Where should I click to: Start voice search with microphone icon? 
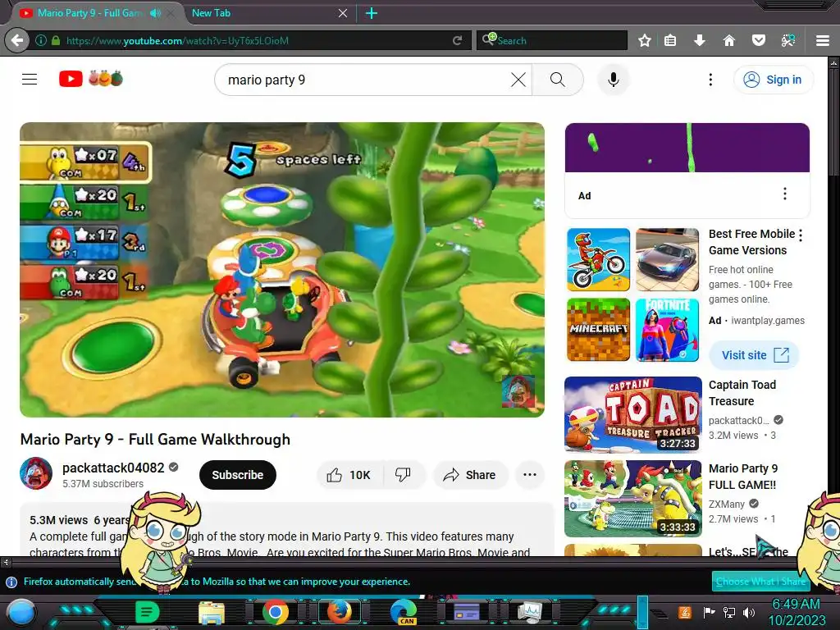(614, 80)
